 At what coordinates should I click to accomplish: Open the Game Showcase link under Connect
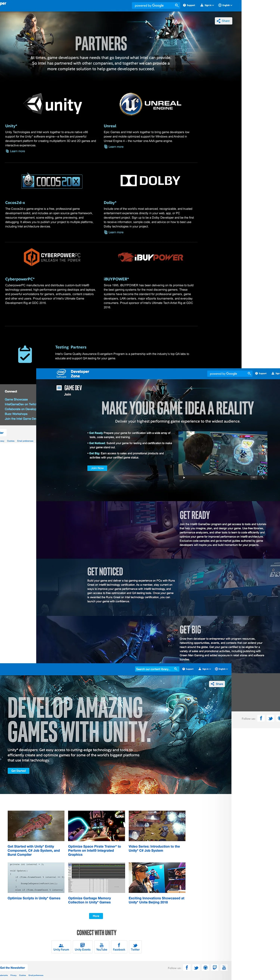16,400
